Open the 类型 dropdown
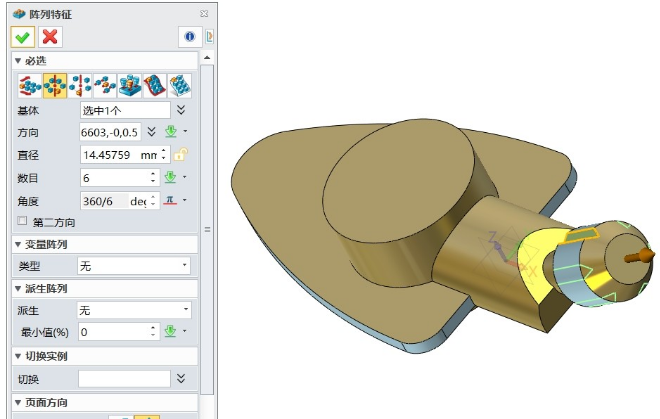This screenshot has width=660, height=419. [x=134, y=266]
